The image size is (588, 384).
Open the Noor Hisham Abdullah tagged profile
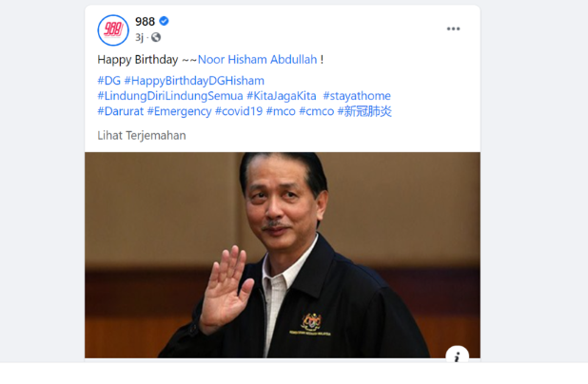tap(257, 60)
